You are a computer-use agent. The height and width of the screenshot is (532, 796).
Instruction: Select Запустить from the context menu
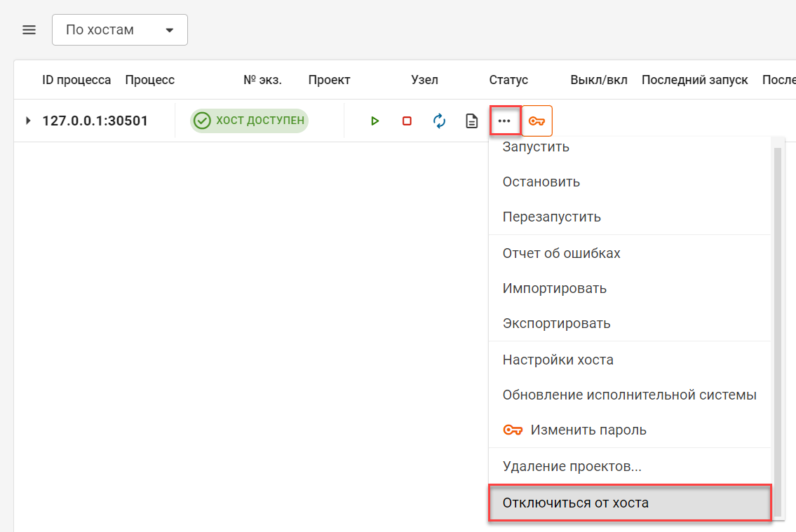point(536,147)
